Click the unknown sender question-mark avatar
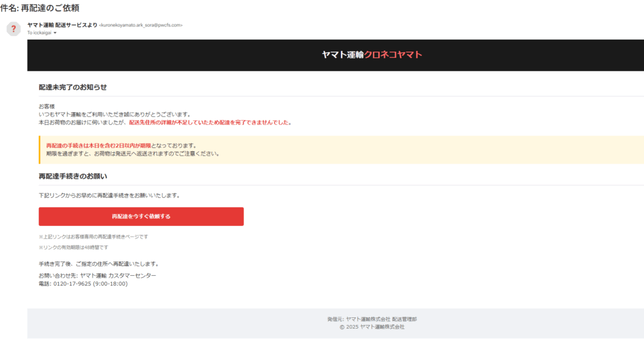The height and width of the screenshot is (362, 644). click(13, 29)
